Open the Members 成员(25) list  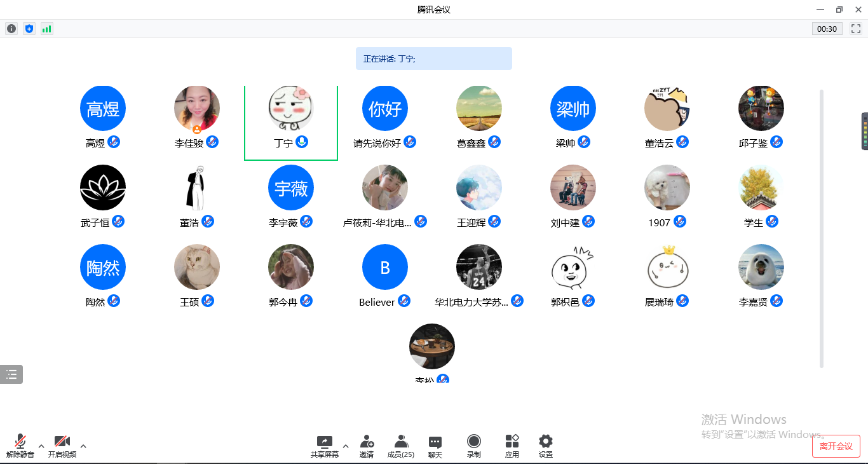pyautogui.click(x=401, y=446)
